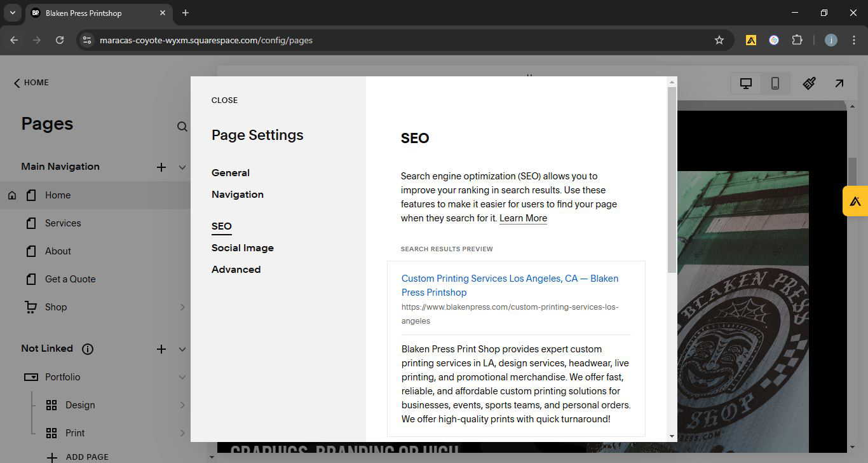Switch to mobile device preview
The height and width of the screenshot is (463, 868).
775,83
